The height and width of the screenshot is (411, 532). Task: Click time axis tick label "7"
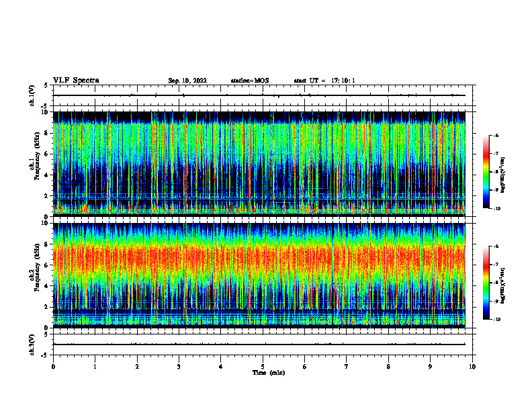click(347, 367)
